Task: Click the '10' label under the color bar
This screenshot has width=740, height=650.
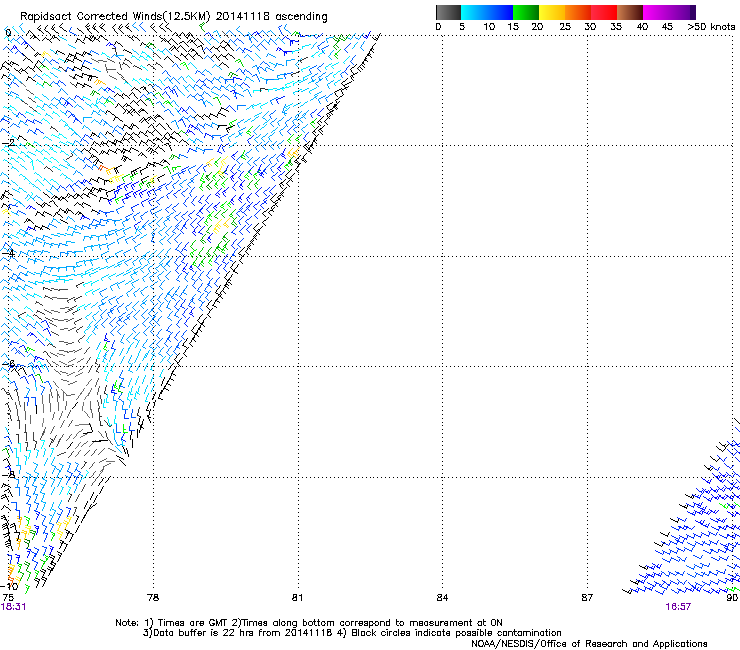Action: pyautogui.click(x=489, y=27)
